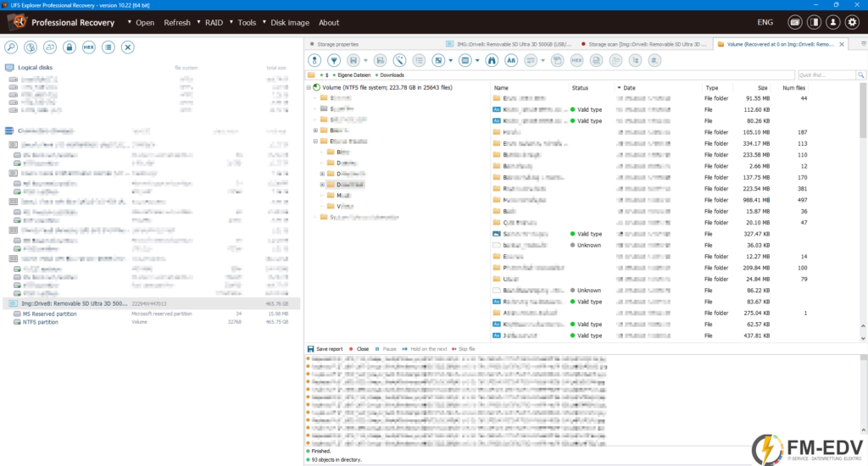This screenshot has width=868, height=466.
Task: Click the file list vertical scrollbar
Action: coord(863,210)
